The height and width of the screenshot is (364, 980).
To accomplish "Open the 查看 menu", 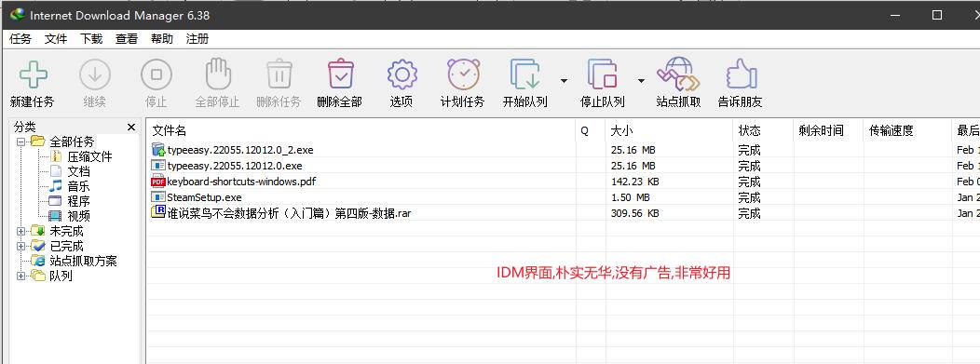I will click(x=127, y=39).
